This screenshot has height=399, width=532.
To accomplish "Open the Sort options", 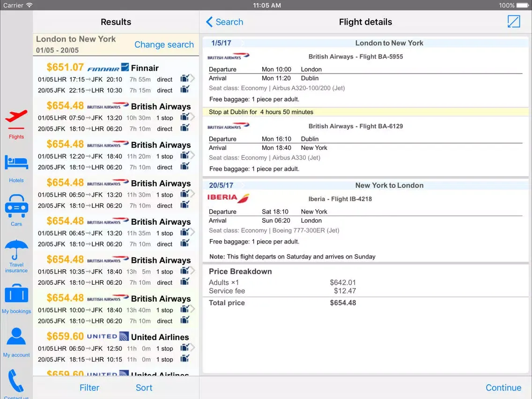I will tap(144, 387).
